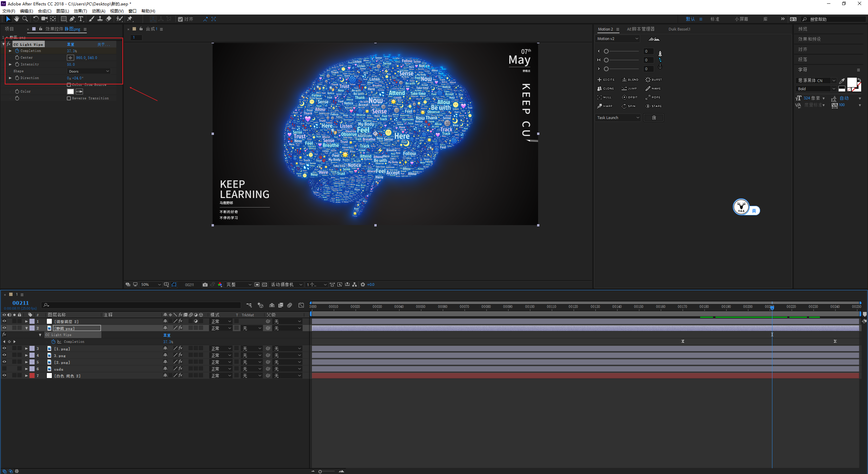Click the Completion stopwatch icon

pyautogui.click(x=17, y=51)
